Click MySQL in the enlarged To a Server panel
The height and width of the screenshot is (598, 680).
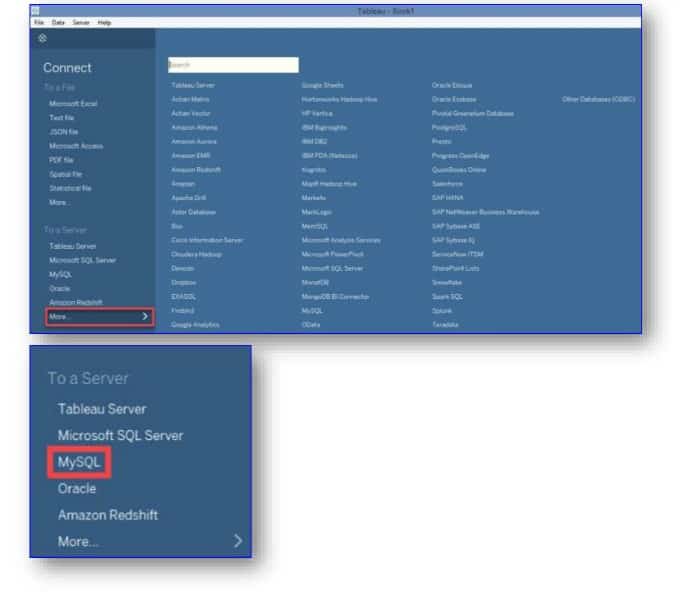[x=79, y=462]
